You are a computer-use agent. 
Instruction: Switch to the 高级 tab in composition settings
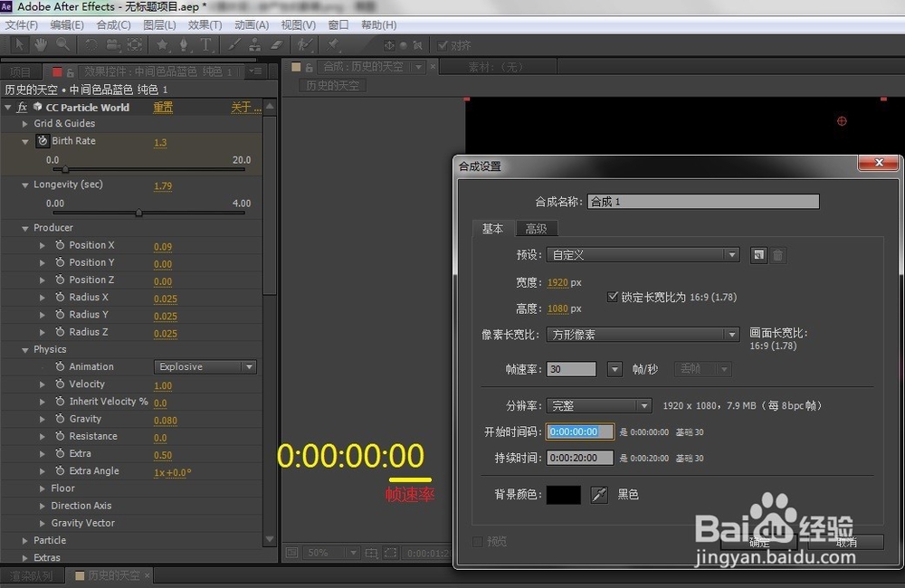point(536,229)
